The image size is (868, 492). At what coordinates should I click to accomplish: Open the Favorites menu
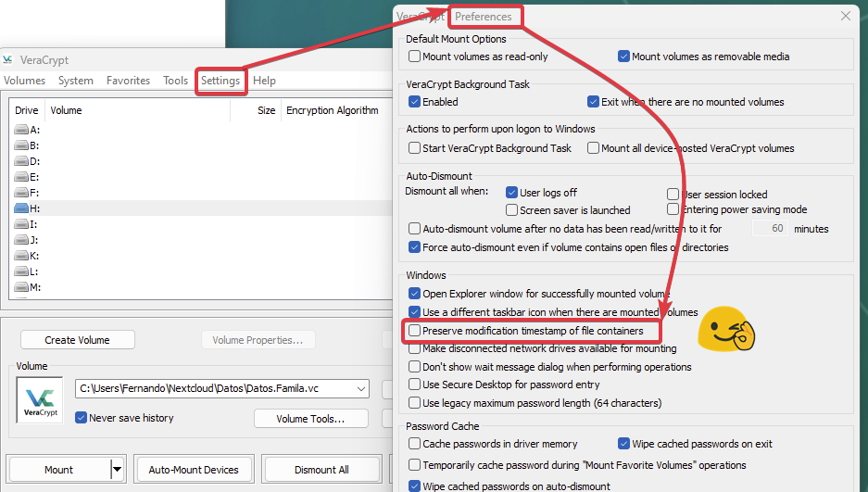128,81
